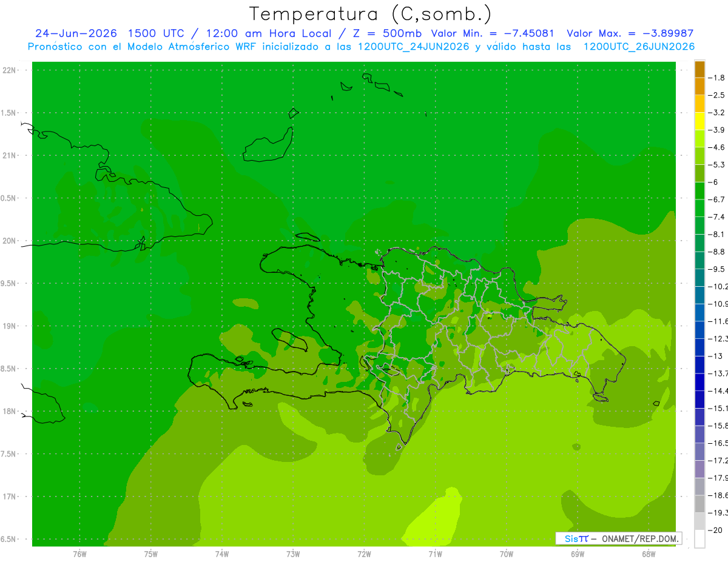The width and height of the screenshot is (728, 562).
Task: Click blue legend swatch between -11.6 and -12.3
Action: (699, 330)
